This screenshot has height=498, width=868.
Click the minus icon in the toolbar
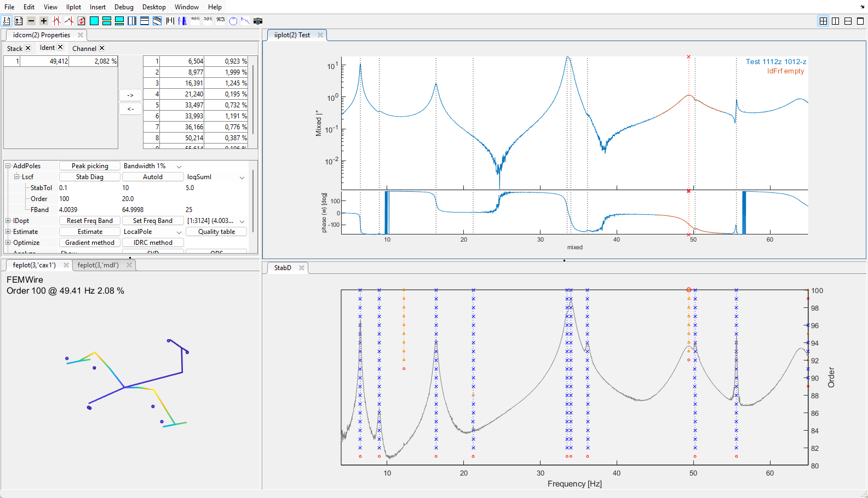coord(31,21)
